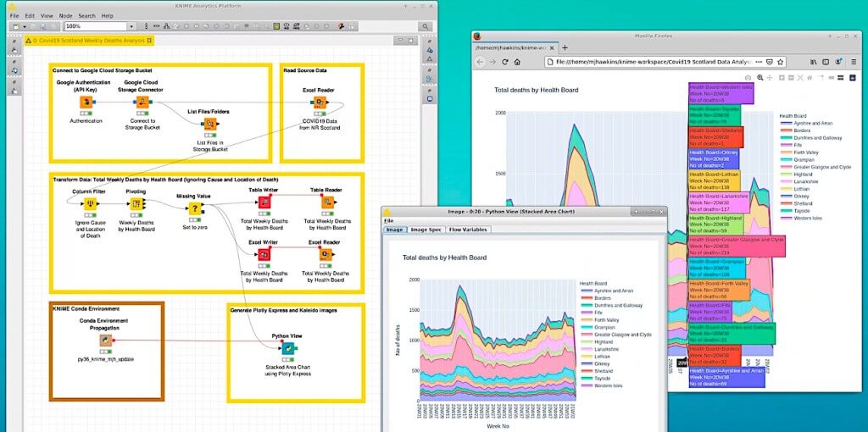Bookmark this page with the star icon
The width and height of the screenshot is (868, 432).
coord(781,62)
